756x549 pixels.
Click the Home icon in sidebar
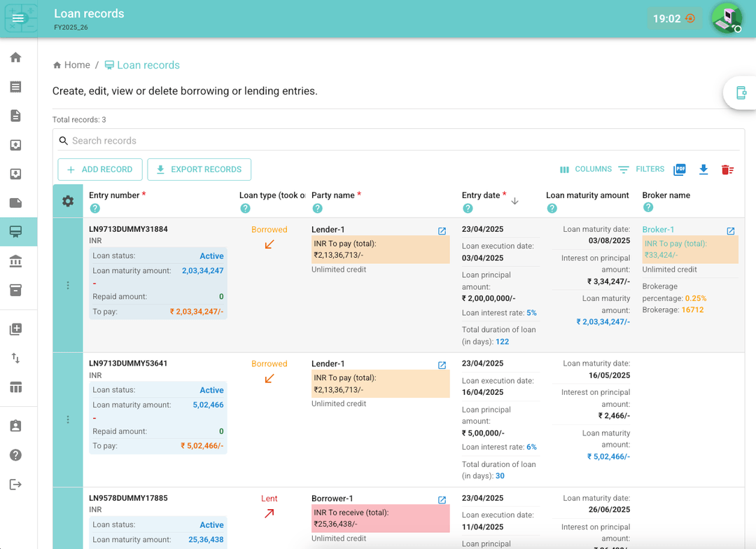point(15,57)
